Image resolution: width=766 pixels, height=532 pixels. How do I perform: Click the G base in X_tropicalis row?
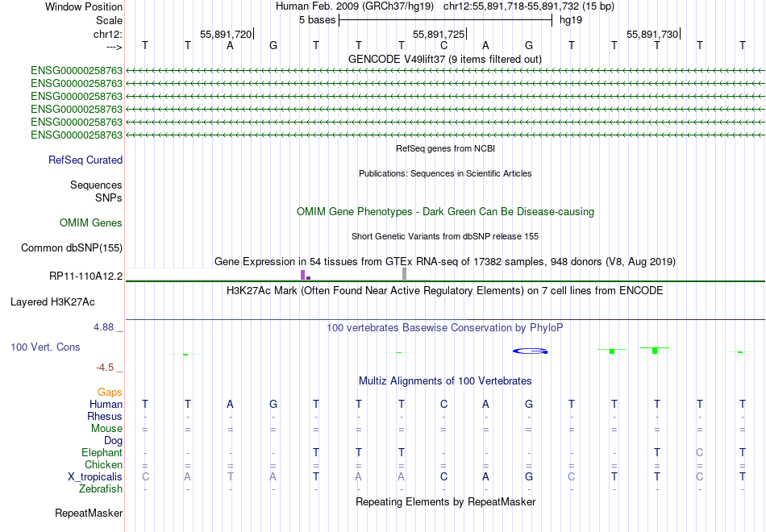[x=529, y=477]
